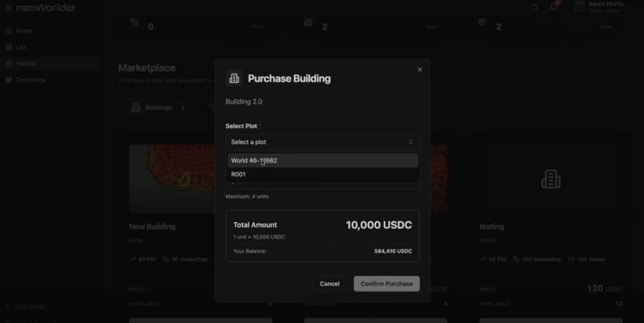
Task: Click View link beside the location pin
Action: pos(605,26)
